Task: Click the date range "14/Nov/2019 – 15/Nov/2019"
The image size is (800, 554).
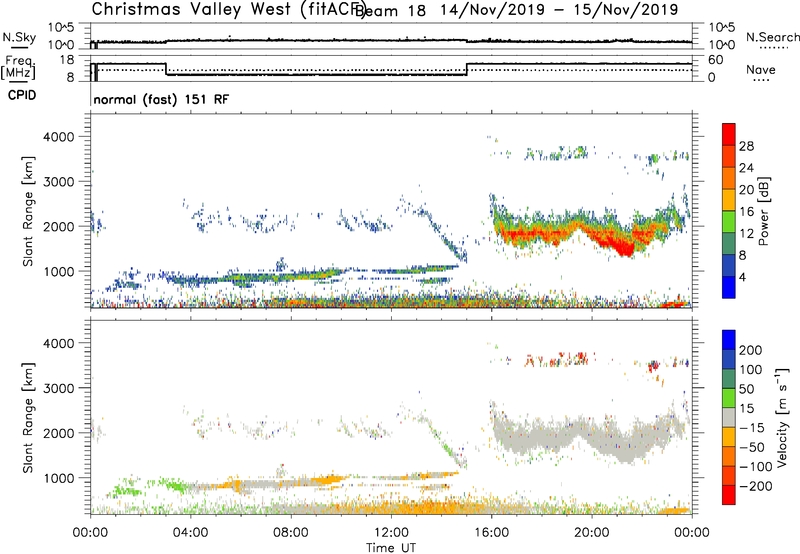Action: coord(560,10)
